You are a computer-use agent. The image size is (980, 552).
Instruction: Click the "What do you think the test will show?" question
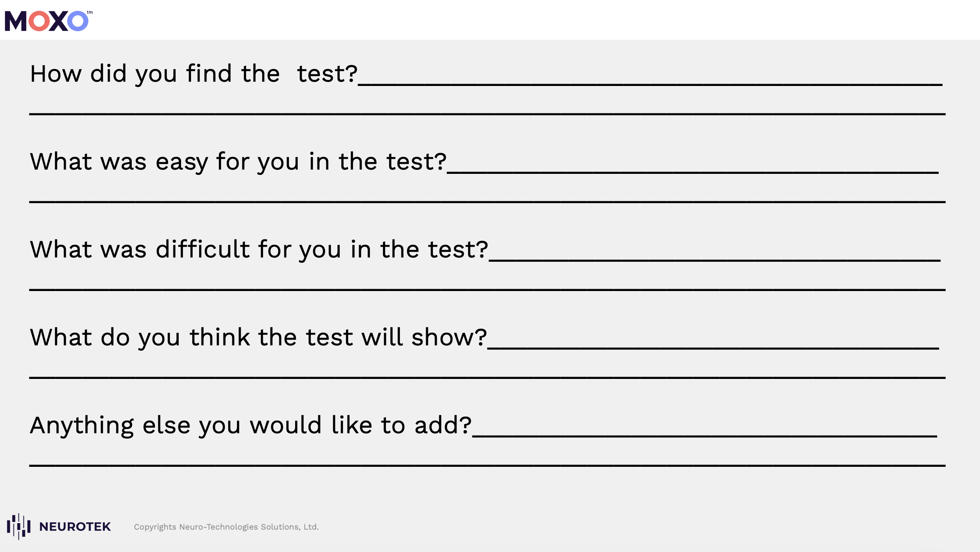[x=258, y=337]
